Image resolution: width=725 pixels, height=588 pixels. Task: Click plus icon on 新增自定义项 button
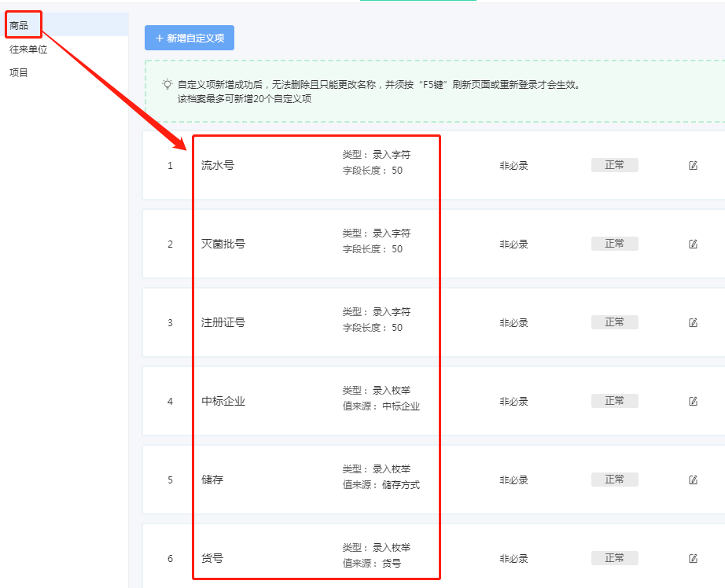[x=160, y=39]
